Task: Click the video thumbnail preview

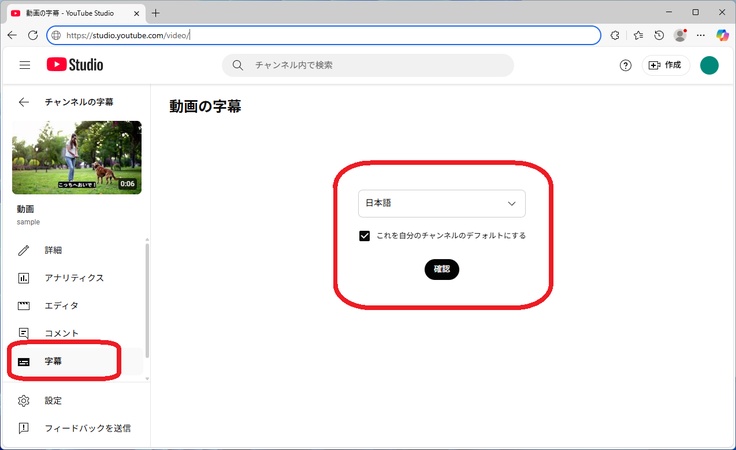Action: tap(77, 158)
